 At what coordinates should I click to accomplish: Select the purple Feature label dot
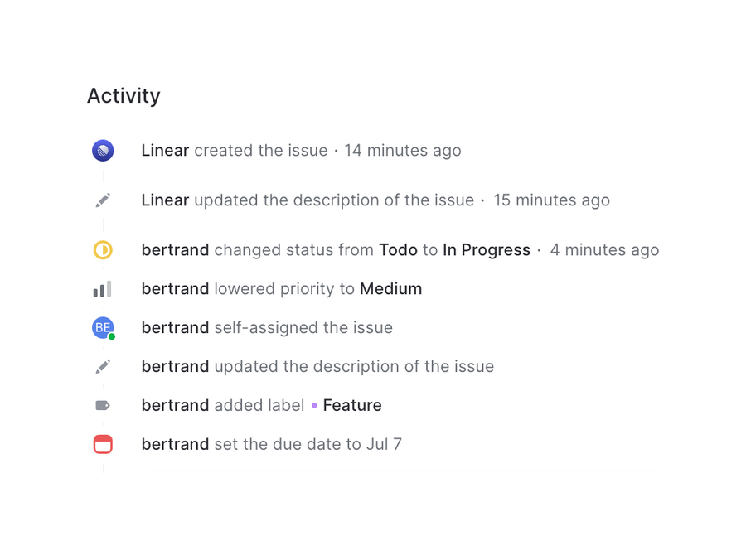[x=315, y=405]
